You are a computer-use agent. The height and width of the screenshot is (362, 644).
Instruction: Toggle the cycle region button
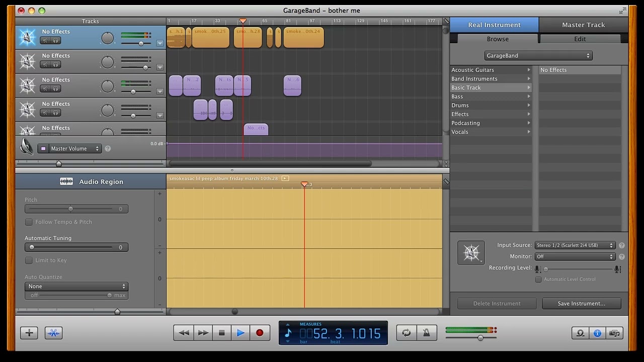[x=407, y=333]
